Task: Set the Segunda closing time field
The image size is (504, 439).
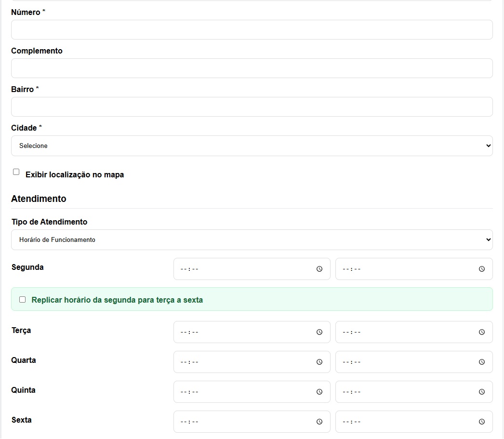Action: pos(414,269)
